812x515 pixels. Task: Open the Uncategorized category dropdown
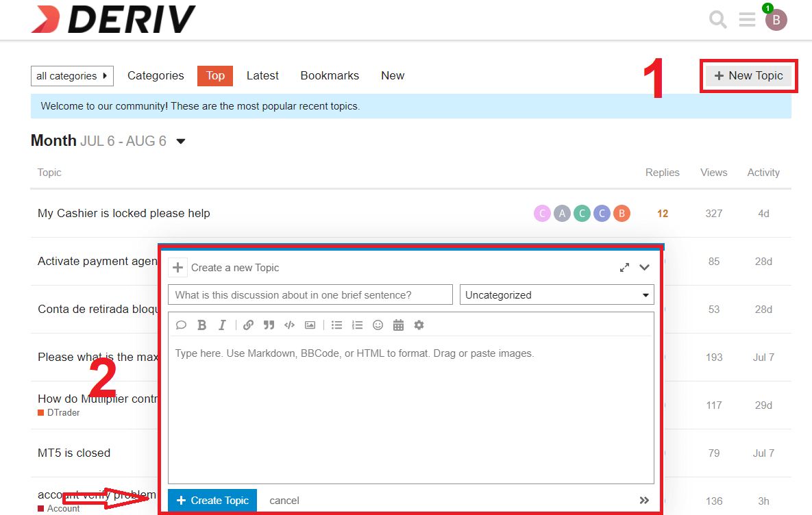[556, 294]
